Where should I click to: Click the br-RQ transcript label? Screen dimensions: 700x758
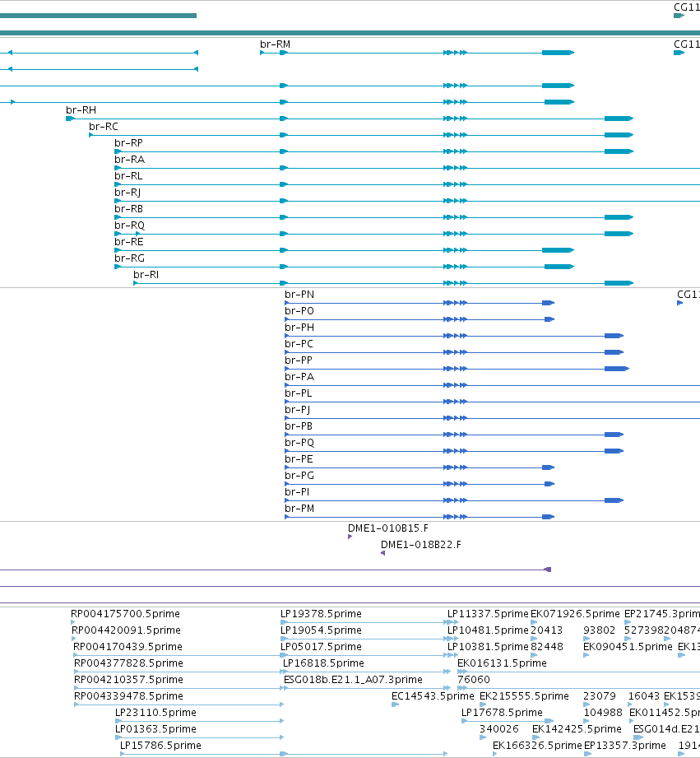pos(129,226)
